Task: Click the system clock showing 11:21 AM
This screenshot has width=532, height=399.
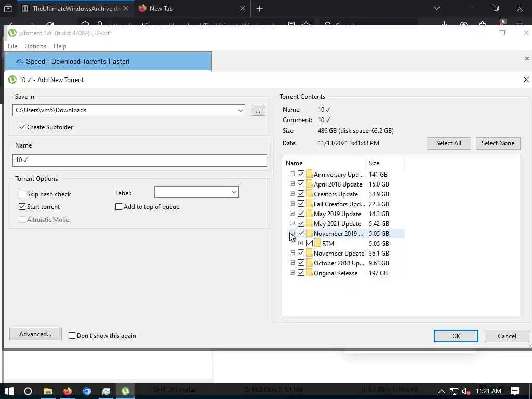Action: [x=488, y=391]
